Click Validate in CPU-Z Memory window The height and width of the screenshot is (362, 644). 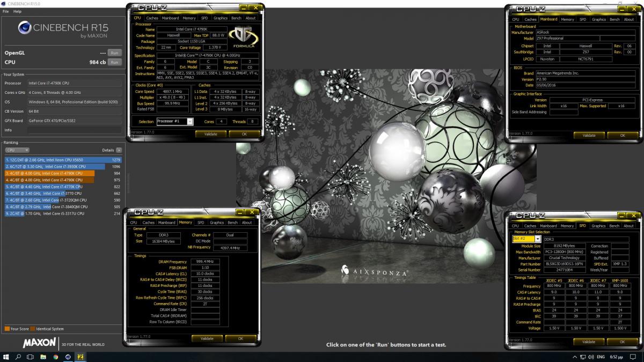207,338
